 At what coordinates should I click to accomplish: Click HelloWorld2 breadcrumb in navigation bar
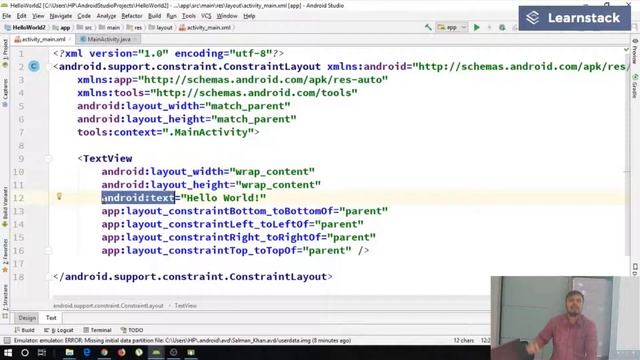25,27
